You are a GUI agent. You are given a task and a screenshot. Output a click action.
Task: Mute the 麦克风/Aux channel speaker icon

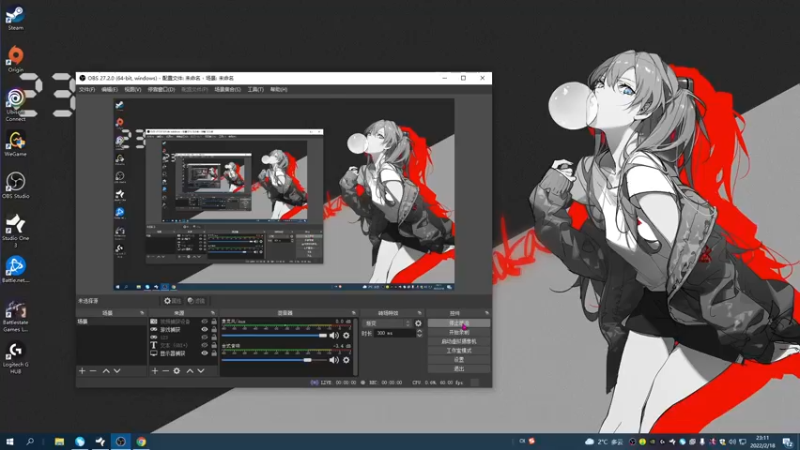point(334,336)
